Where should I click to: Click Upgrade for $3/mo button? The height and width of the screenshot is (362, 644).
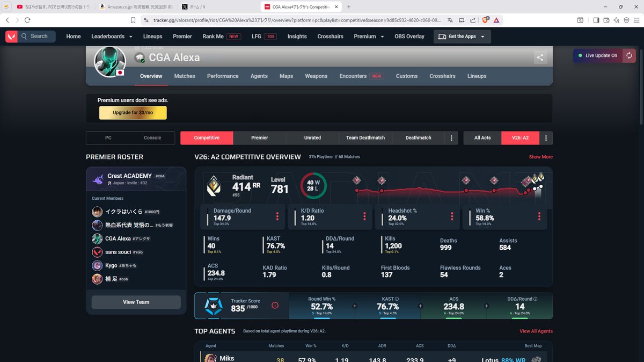(133, 113)
